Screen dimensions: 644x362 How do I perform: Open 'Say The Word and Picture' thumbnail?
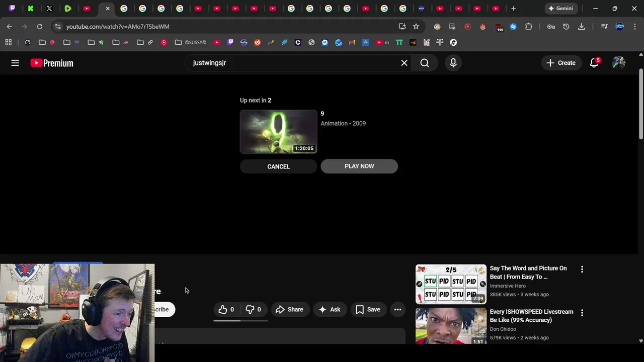pyautogui.click(x=451, y=284)
